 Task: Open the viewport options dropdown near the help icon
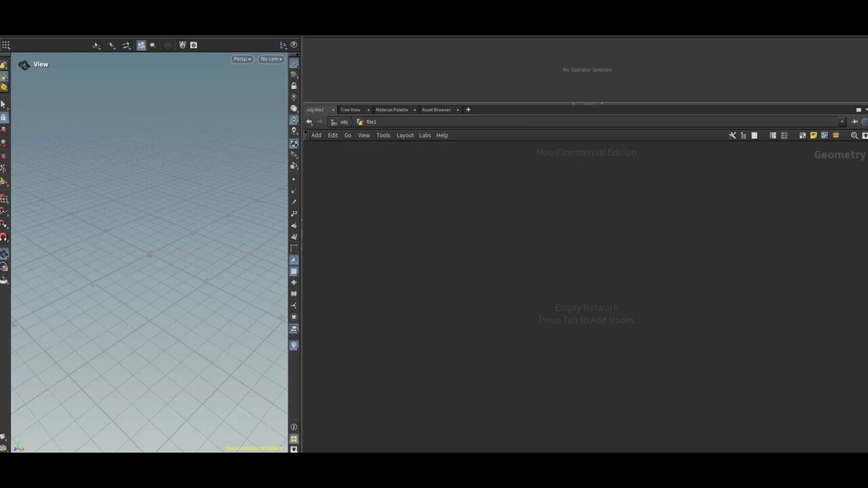pos(283,45)
